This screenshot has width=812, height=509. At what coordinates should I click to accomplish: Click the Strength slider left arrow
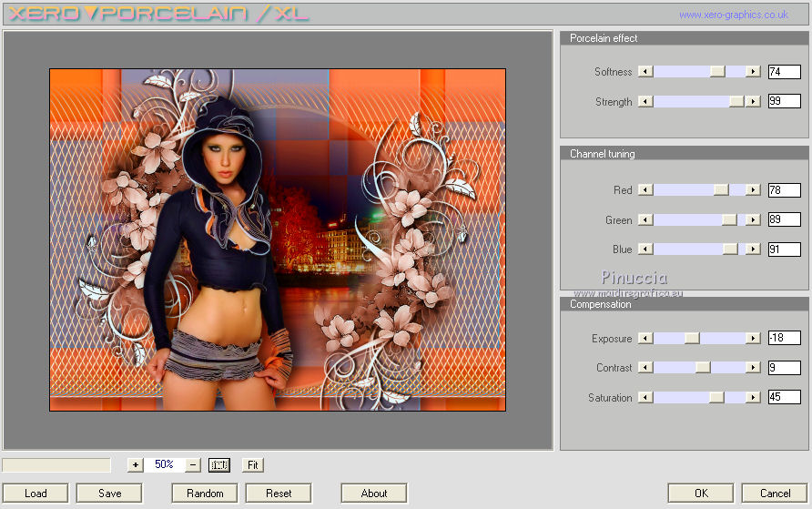[x=645, y=102]
